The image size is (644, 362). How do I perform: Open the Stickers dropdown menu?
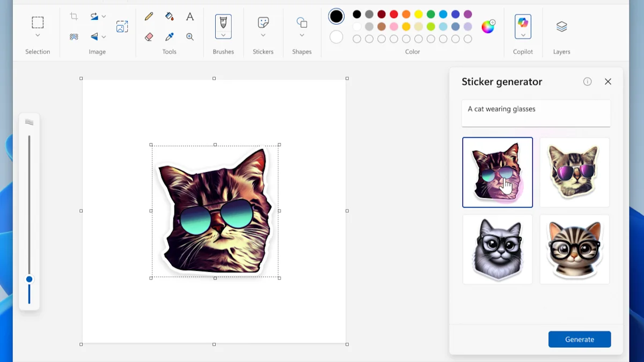point(263,35)
